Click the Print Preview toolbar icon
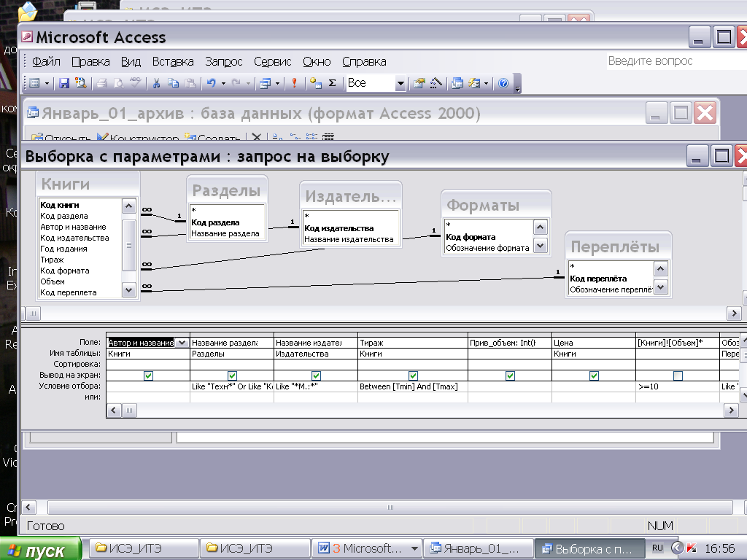This screenshot has width=747, height=560. [x=118, y=83]
